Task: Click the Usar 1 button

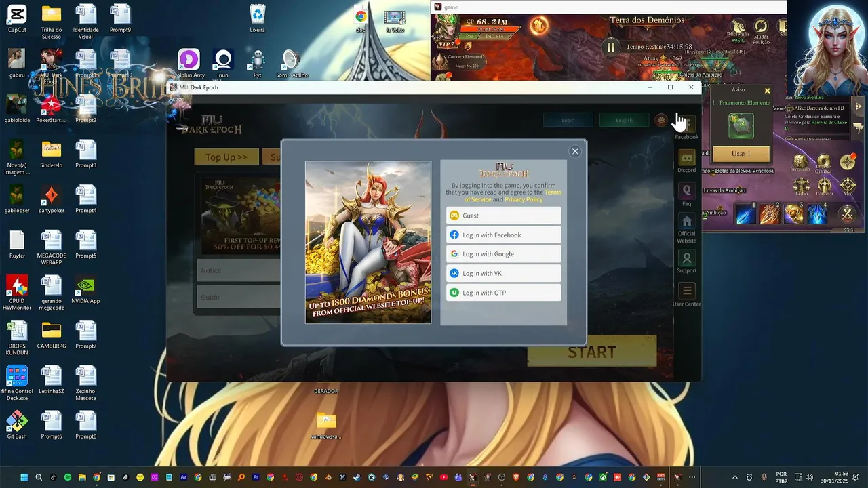Action: point(741,154)
